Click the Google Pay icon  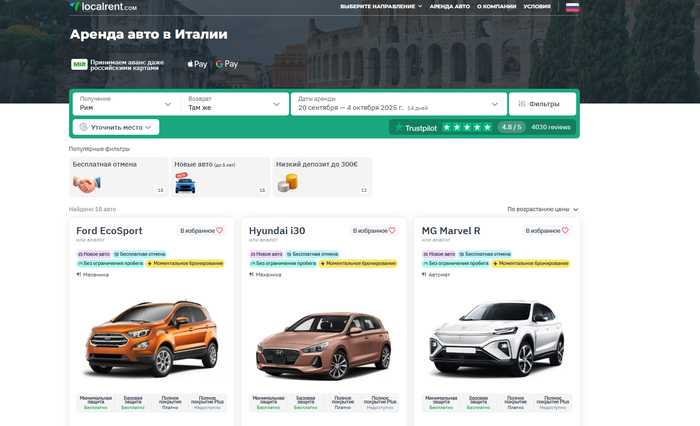pyautogui.click(x=227, y=64)
